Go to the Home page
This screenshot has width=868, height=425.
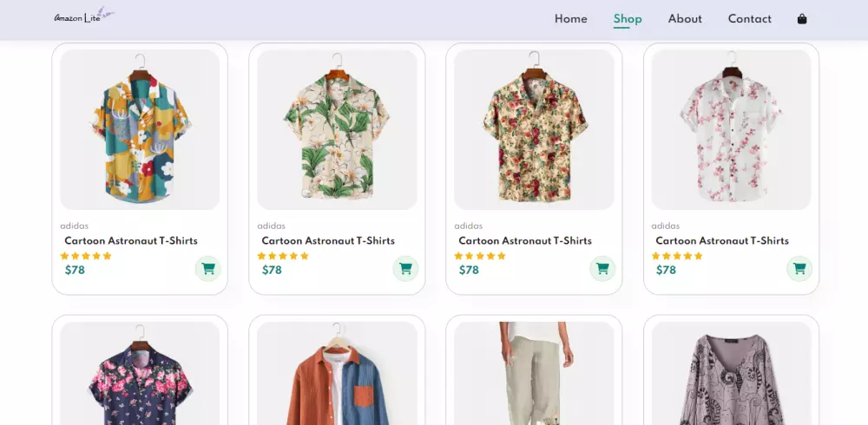coord(570,19)
